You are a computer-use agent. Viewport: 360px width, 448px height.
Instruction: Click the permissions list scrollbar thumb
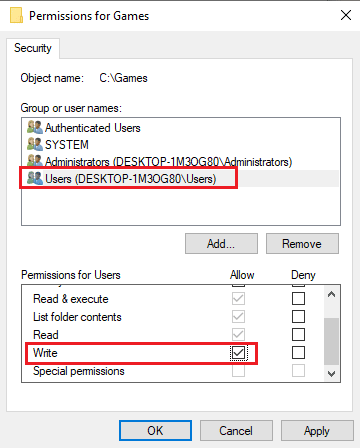tap(331, 341)
